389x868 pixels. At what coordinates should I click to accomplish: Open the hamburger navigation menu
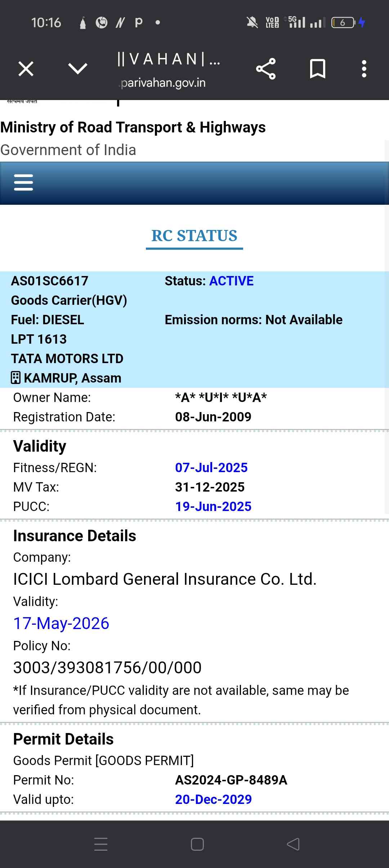pyautogui.click(x=23, y=182)
